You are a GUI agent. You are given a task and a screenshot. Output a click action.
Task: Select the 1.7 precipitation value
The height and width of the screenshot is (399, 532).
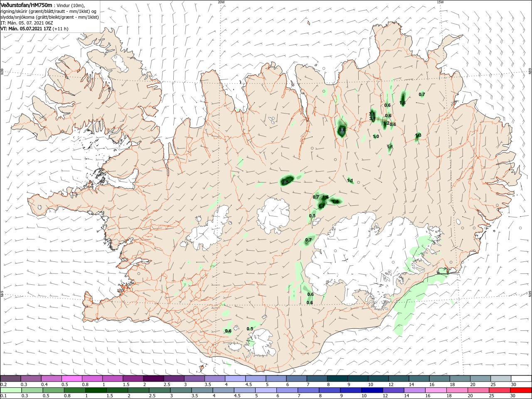322,206
